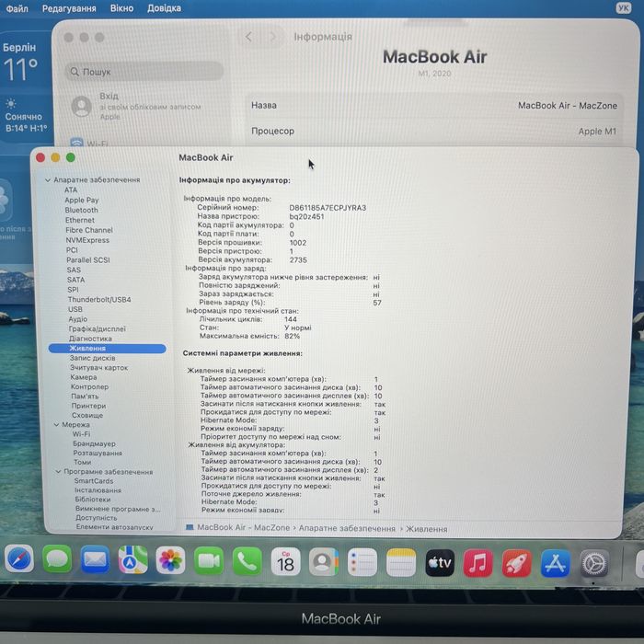This screenshot has width=644, height=644.
Task: Click serial number D861185A7ECPJYRA3
Action: 328,208
